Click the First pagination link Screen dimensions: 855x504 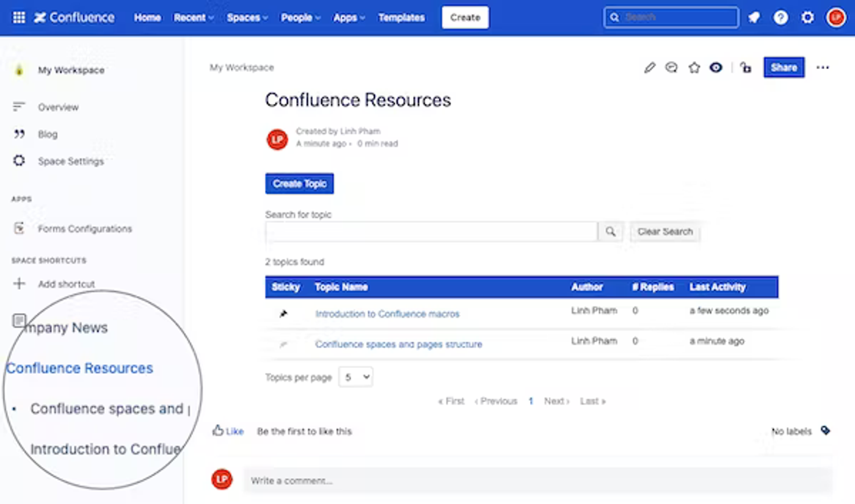click(x=451, y=401)
